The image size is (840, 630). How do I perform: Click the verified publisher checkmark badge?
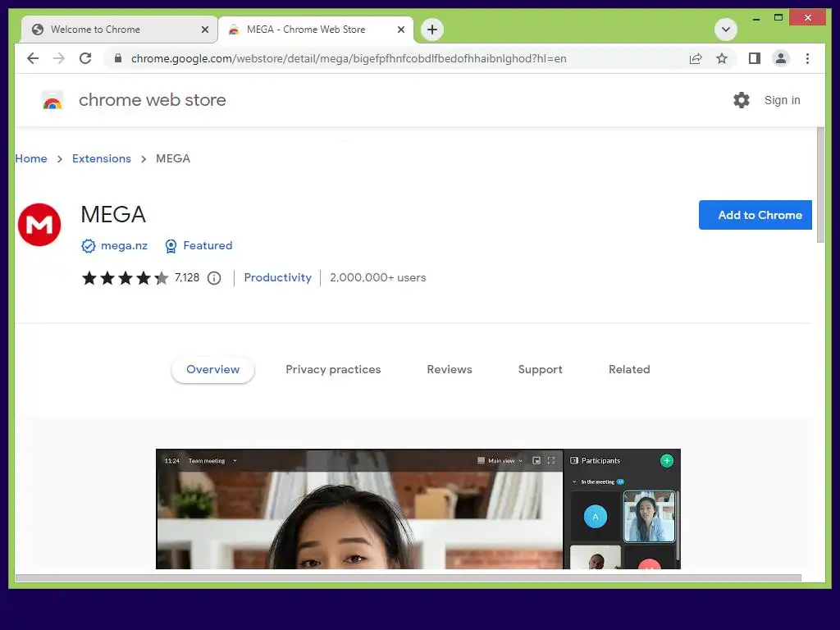pos(89,246)
